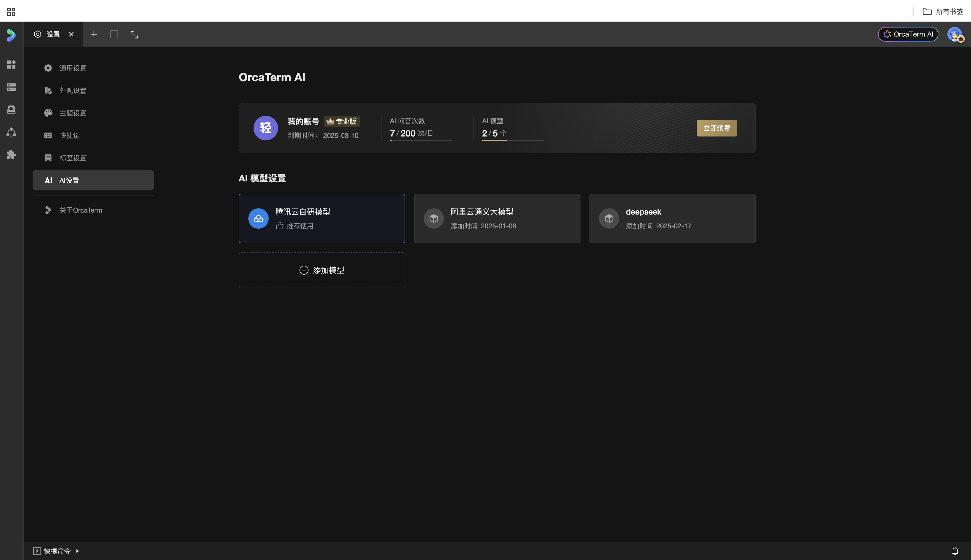Click the AI 模型设置 section heading
The width and height of the screenshot is (971, 560).
[x=262, y=178]
